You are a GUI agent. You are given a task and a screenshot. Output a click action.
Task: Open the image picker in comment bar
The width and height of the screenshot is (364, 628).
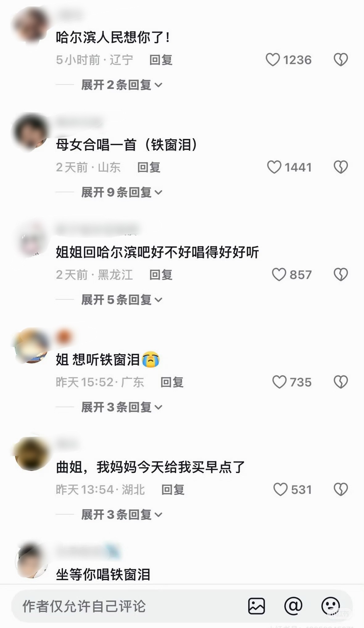click(x=257, y=606)
